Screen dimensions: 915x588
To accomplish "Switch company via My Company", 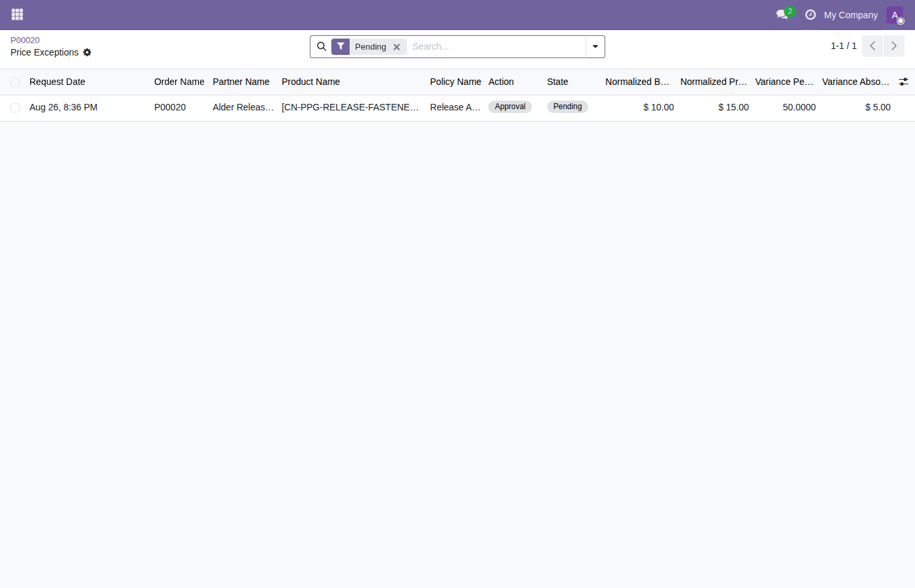I will tap(851, 15).
